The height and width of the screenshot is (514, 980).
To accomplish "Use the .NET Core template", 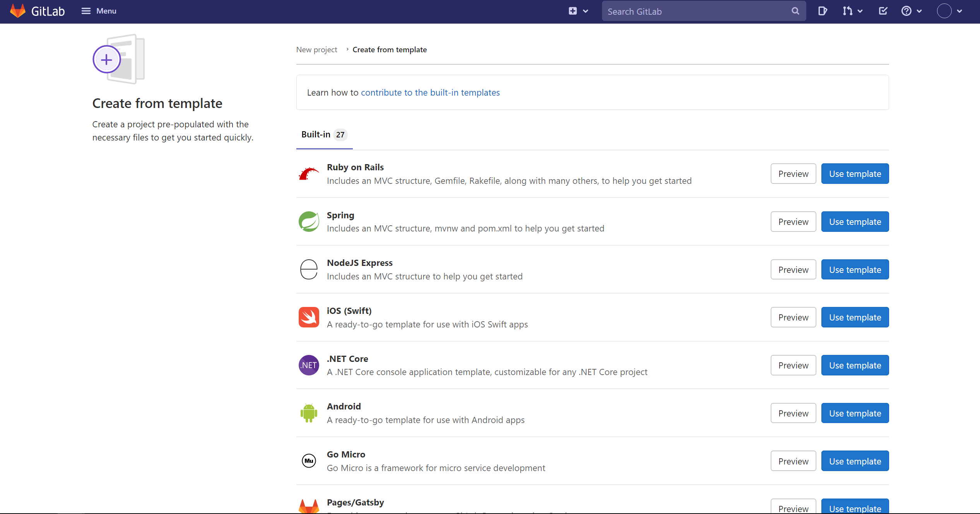I will [855, 365].
